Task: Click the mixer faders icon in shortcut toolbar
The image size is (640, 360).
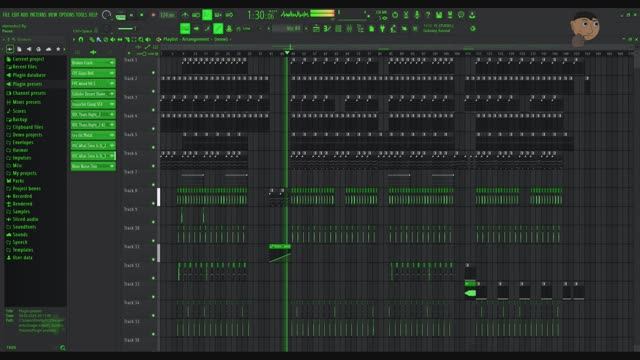Action: pyautogui.click(x=349, y=29)
